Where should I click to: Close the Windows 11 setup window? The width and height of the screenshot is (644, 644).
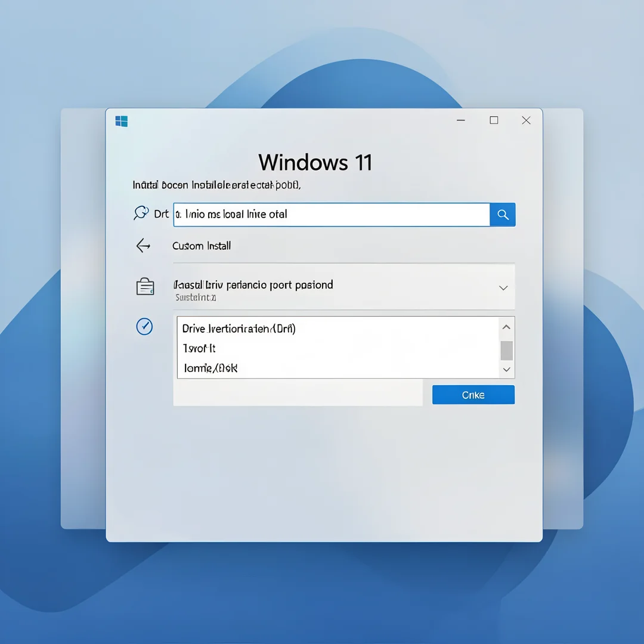526,120
